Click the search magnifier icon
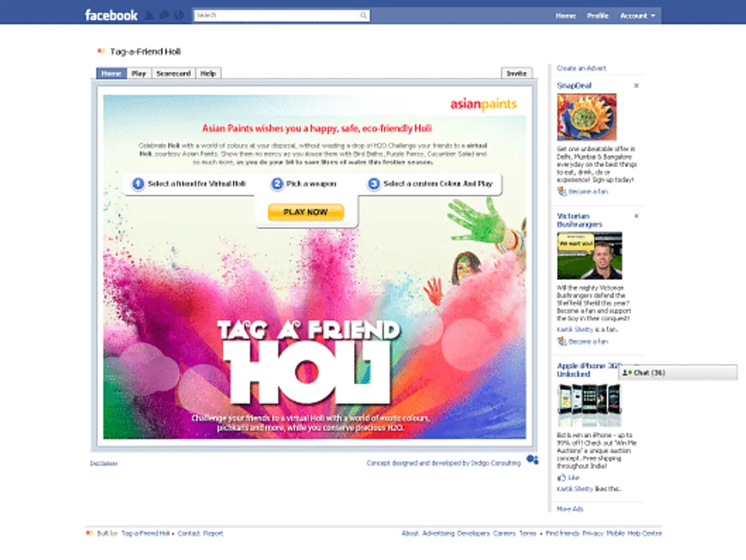 point(363,16)
